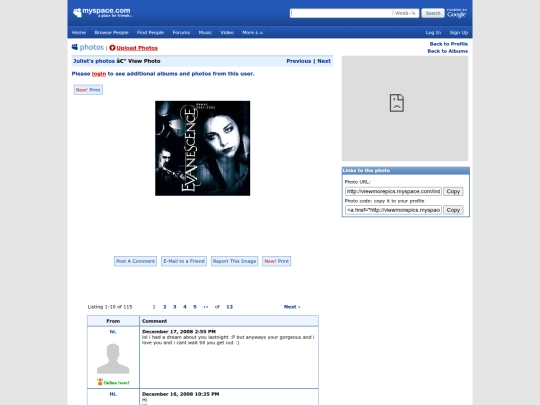Click commenter name beside December 16 comment
Viewport: 540px width, 405px height.
pos(113,394)
